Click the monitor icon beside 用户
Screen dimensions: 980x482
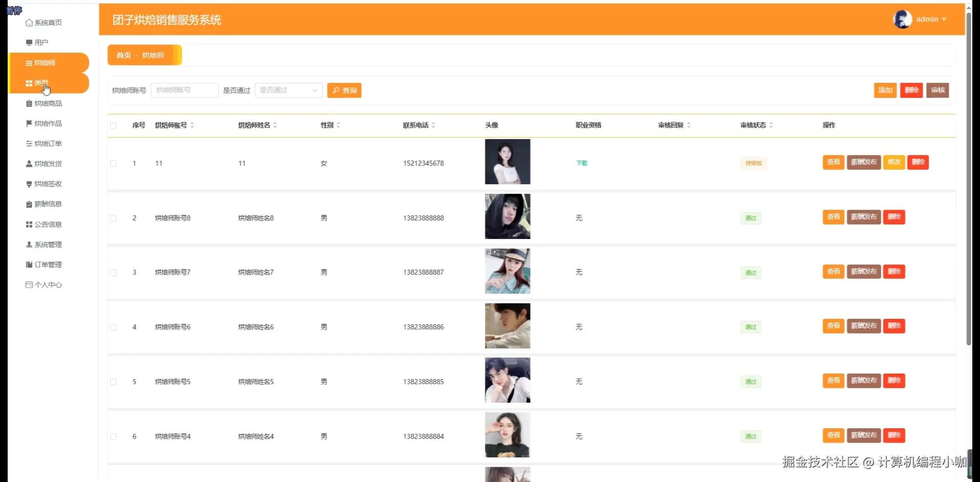pyautogui.click(x=29, y=42)
